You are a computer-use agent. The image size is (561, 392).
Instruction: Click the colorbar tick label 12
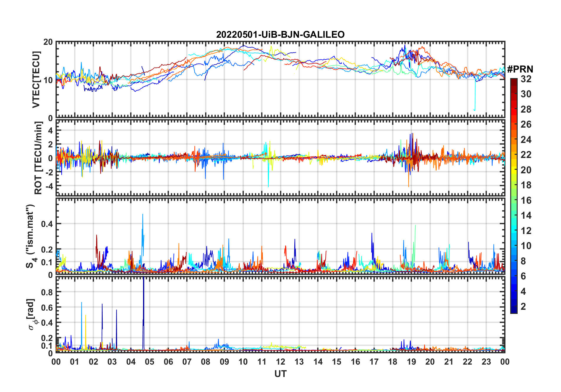(526, 231)
